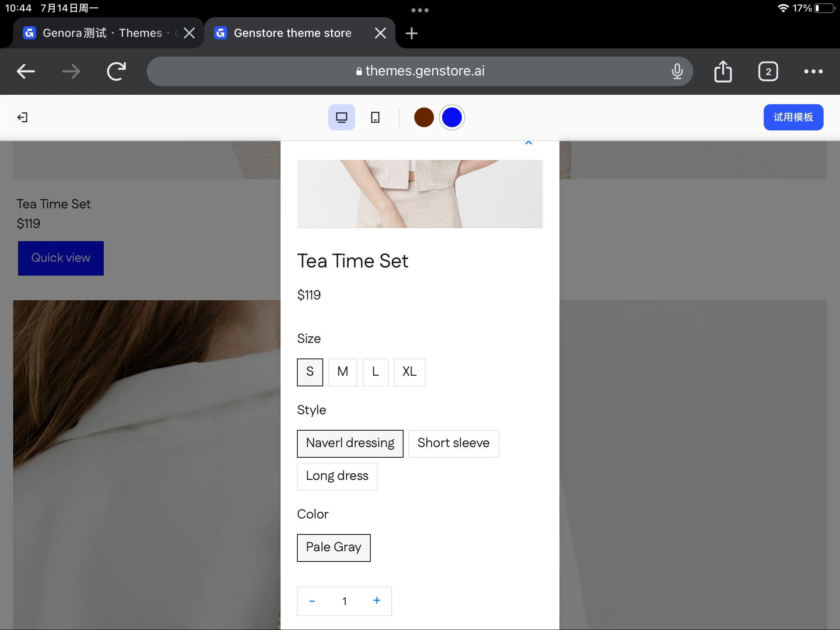
Task: Select the brown theme color swatch
Action: [424, 117]
